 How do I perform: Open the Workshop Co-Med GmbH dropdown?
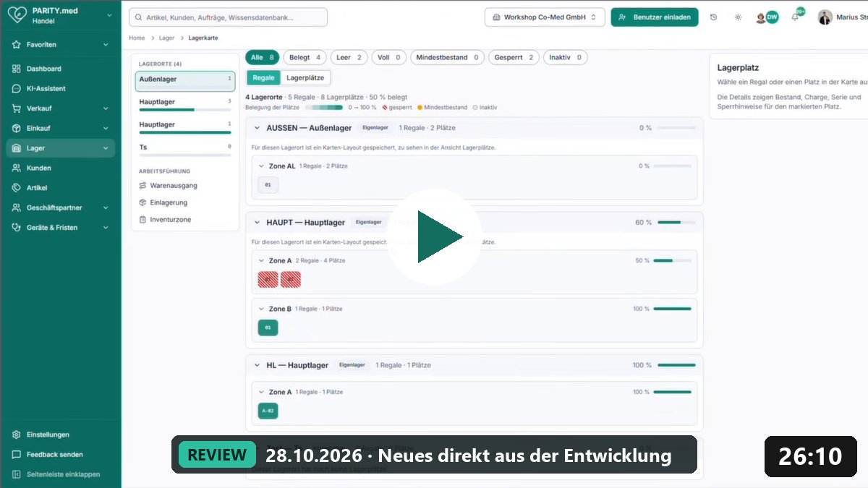(x=545, y=17)
